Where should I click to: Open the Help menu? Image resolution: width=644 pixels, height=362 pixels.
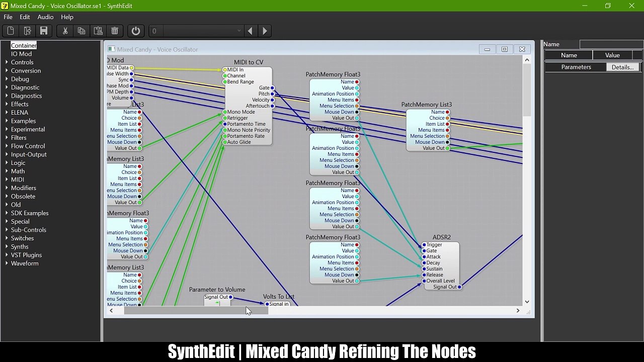(67, 17)
